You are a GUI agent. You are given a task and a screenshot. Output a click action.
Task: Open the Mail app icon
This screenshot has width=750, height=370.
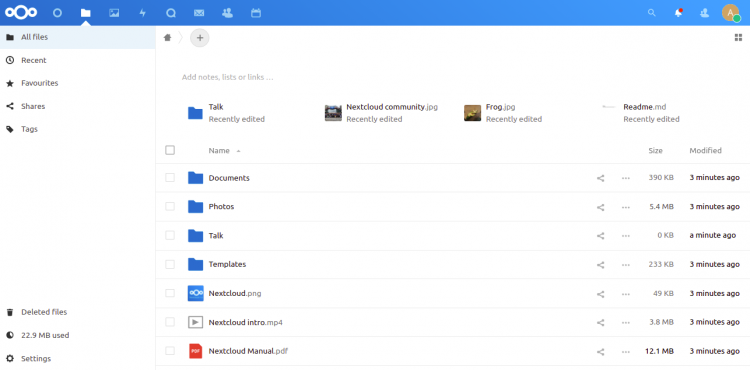199,13
